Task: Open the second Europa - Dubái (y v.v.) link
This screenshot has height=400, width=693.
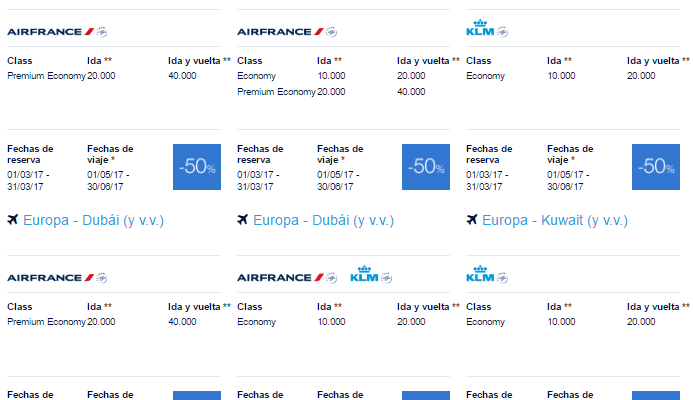Action: click(x=323, y=220)
